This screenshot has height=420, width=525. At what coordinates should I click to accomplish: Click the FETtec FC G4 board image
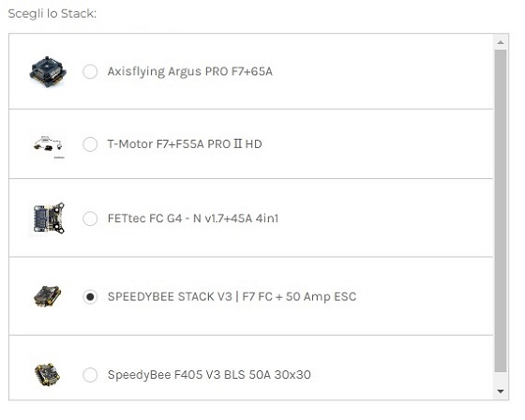pos(49,218)
